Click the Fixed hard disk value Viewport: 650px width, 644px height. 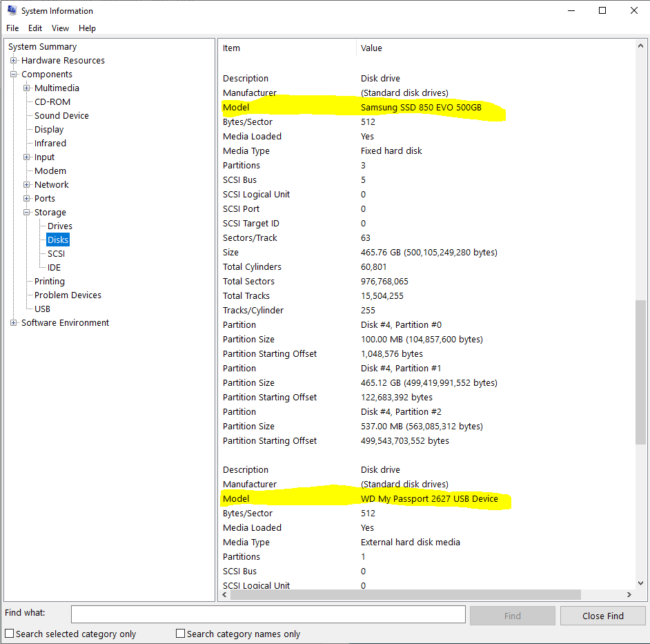click(x=391, y=151)
